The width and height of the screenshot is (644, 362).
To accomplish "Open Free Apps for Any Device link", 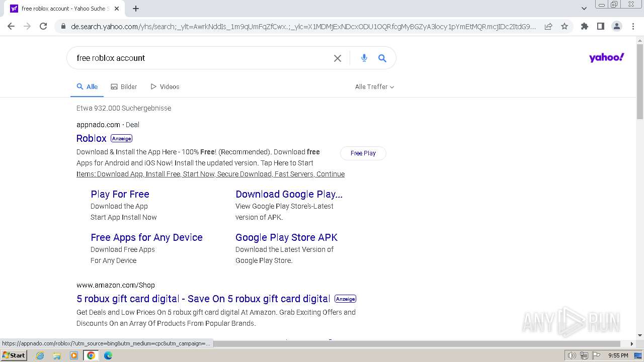I will (146, 237).
